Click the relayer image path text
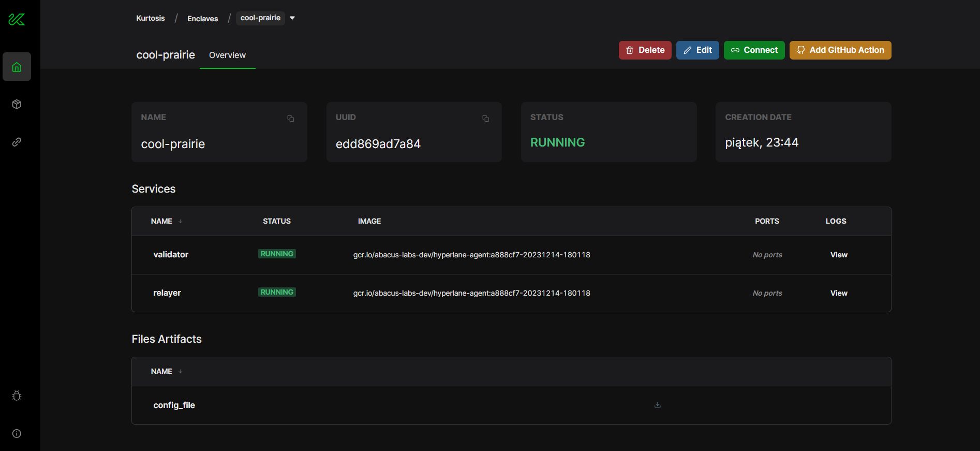 472,293
